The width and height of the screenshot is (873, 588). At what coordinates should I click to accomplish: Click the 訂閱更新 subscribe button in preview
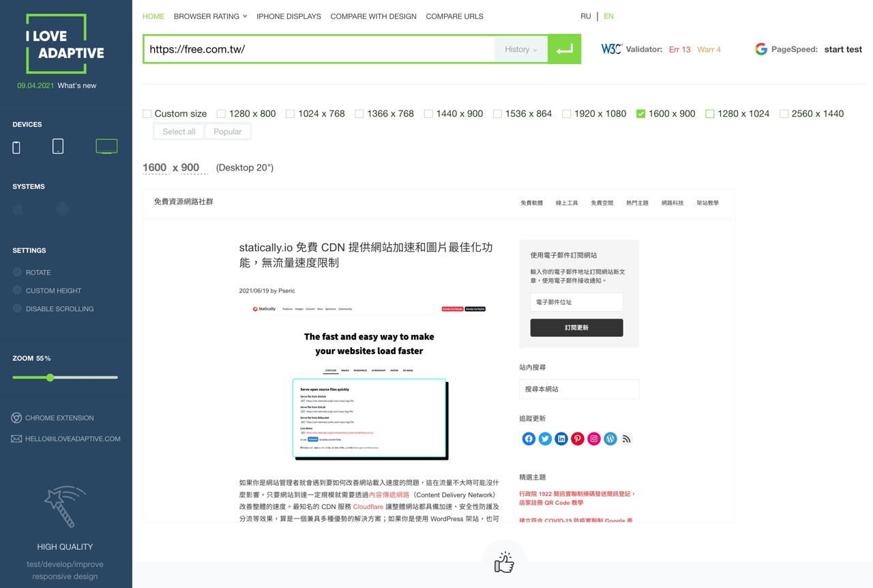(x=576, y=327)
